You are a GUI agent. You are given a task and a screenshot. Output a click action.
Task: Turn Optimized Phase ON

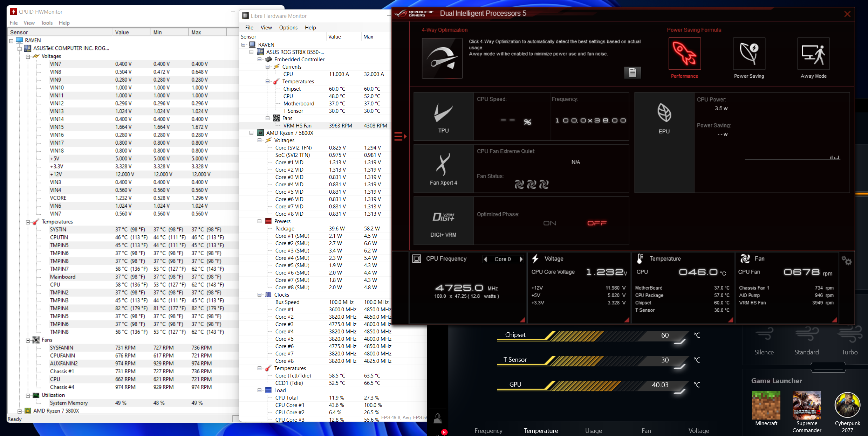pos(549,223)
